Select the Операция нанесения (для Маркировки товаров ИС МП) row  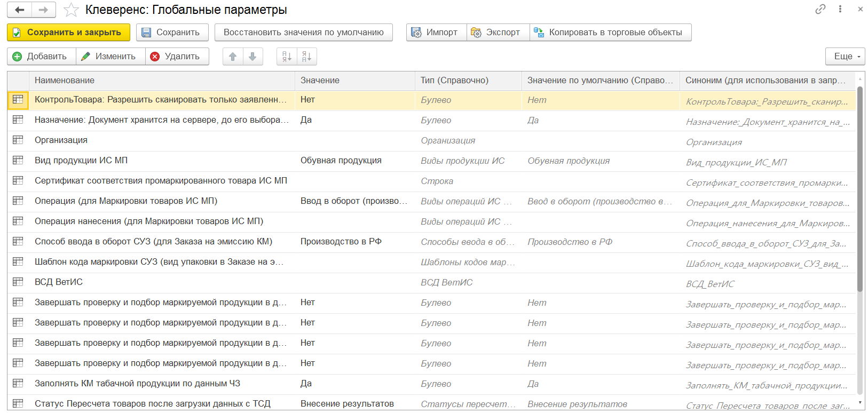click(x=431, y=221)
